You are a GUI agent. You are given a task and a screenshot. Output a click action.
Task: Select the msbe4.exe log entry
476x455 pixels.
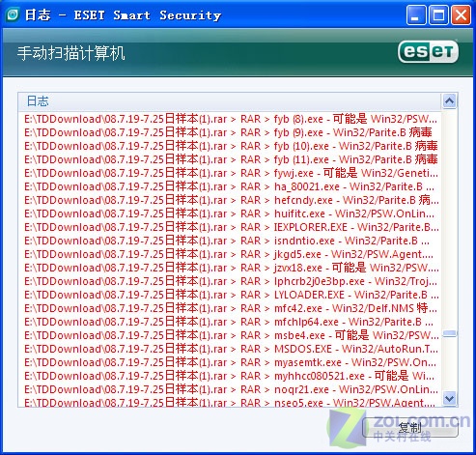231,335
